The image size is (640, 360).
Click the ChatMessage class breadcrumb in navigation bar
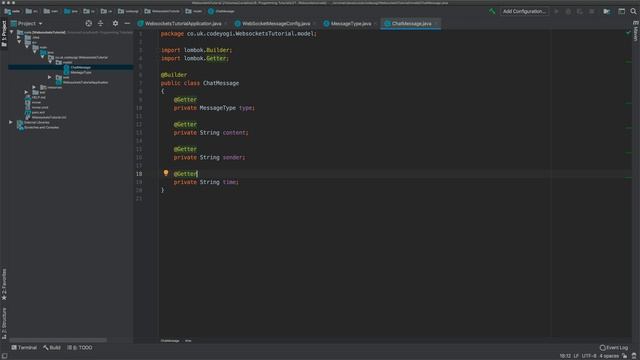click(221, 11)
